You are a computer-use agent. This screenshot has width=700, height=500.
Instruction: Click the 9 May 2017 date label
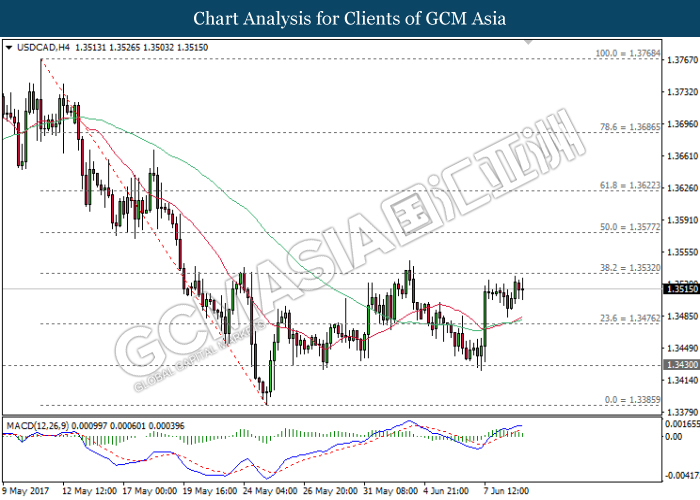(x=26, y=491)
